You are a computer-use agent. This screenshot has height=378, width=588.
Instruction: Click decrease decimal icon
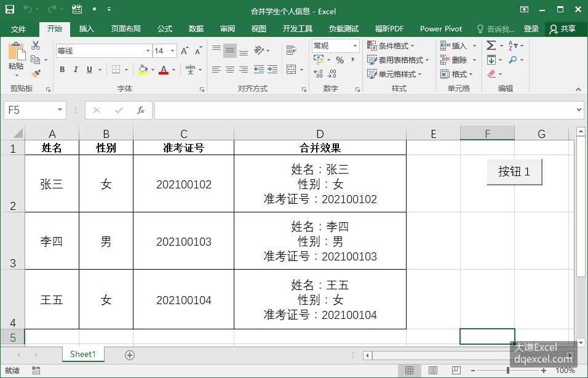tap(332, 74)
